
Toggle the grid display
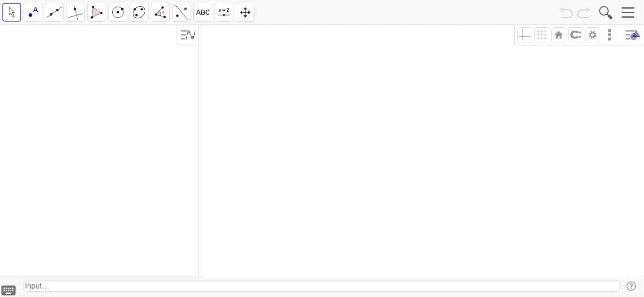542,35
